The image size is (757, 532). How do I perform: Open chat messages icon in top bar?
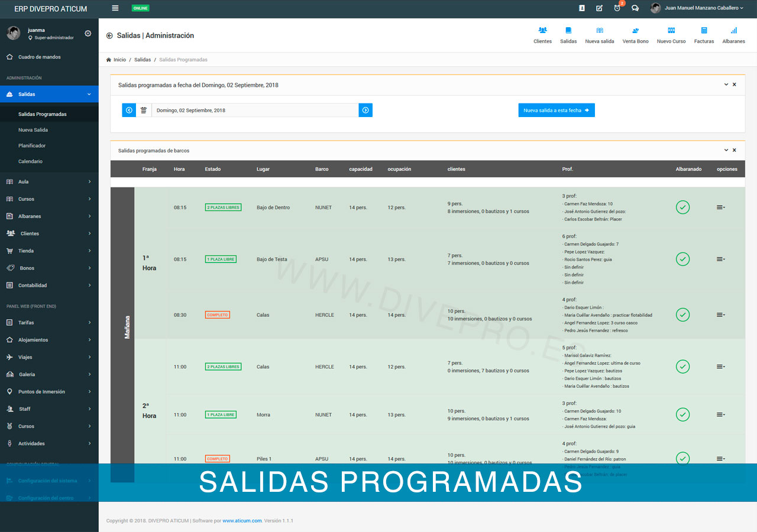[635, 8]
